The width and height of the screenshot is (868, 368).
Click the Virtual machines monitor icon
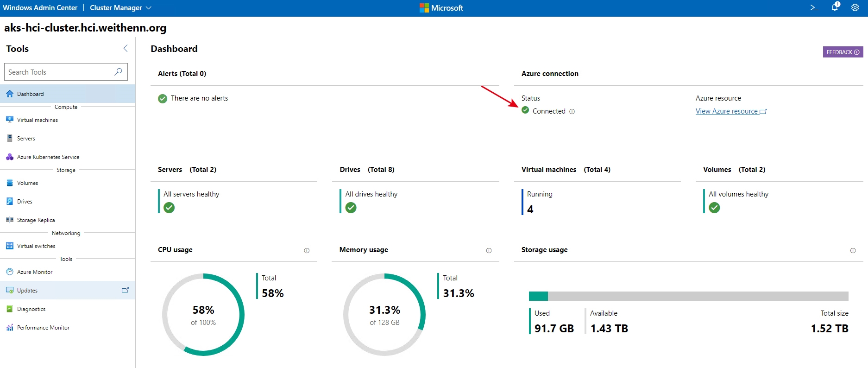10,120
